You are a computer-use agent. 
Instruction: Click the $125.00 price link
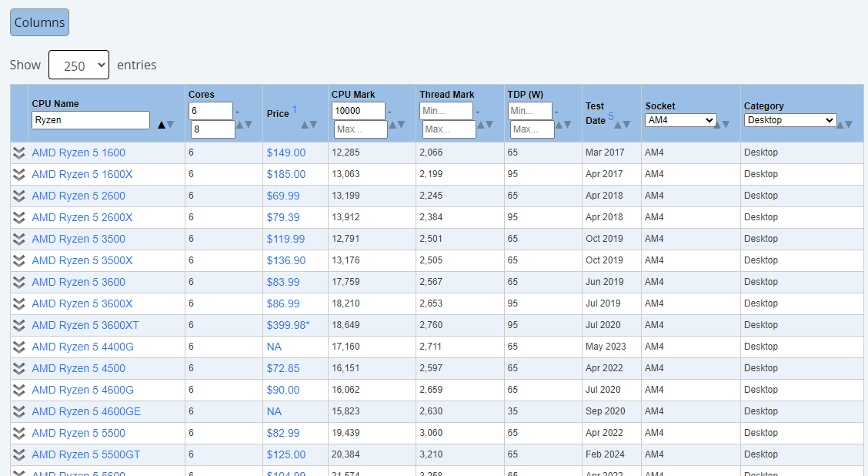click(286, 455)
